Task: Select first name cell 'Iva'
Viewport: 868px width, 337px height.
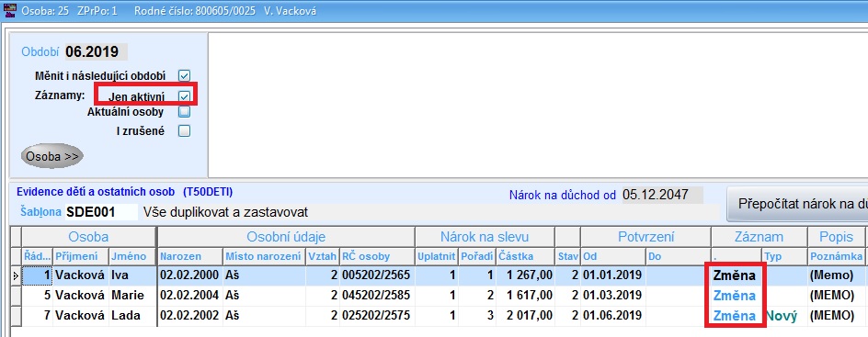Action: pos(132,275)
